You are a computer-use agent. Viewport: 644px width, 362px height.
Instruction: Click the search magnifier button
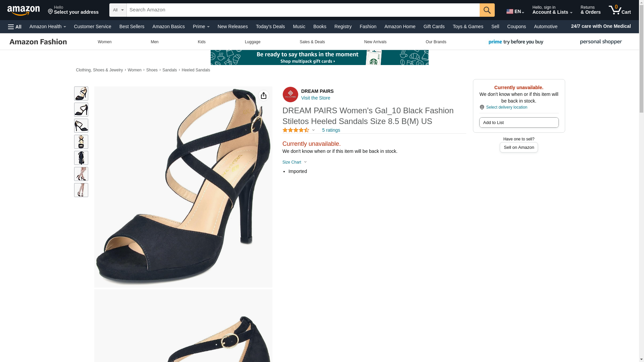click(487, 10)
